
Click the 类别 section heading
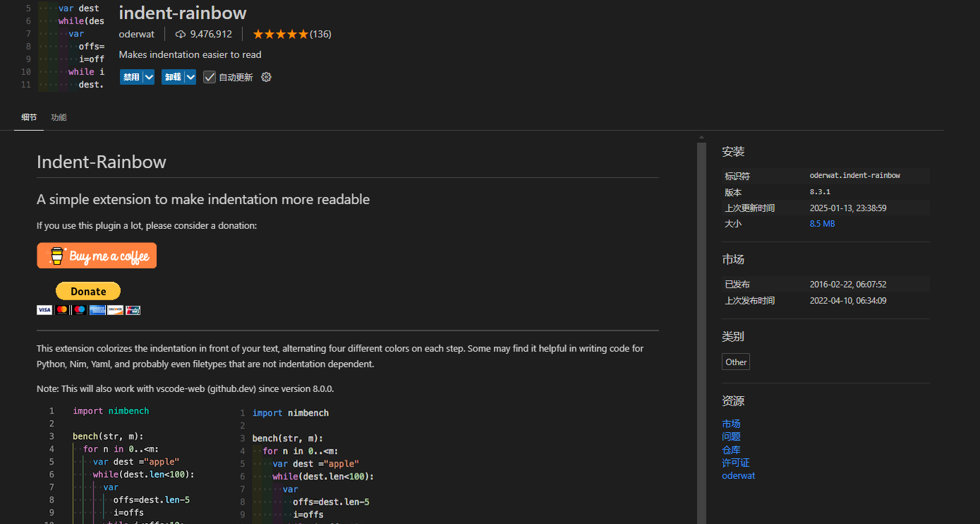pyautogui.click(x=733, y=336)
